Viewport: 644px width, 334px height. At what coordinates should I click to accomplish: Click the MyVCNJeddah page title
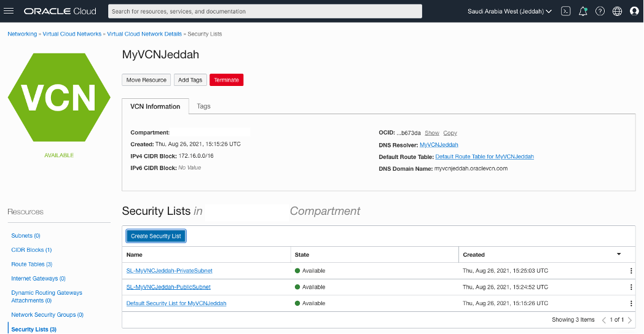tap(160, 55)
